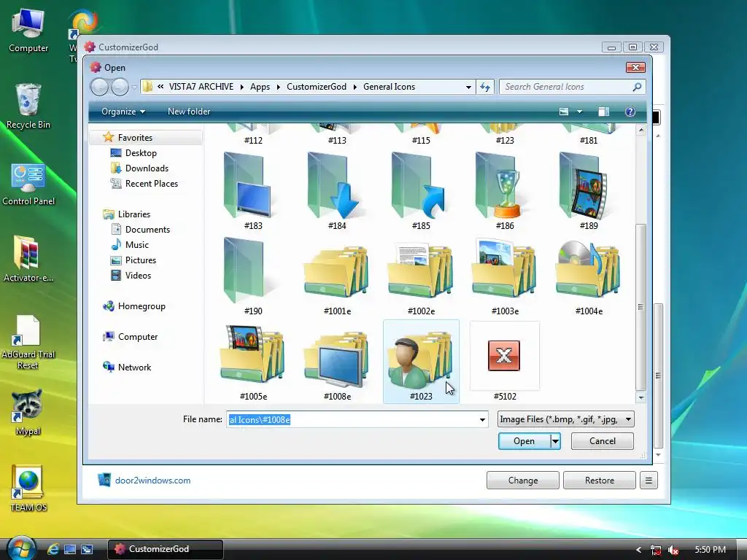Select the #1001e yellow folder icon

[337, 276]
